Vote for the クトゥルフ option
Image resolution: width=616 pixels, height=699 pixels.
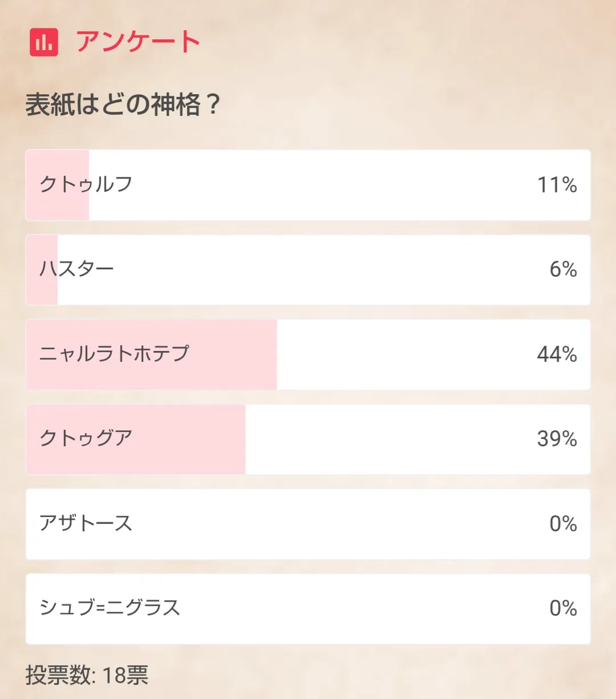click(x=86, y=184)
